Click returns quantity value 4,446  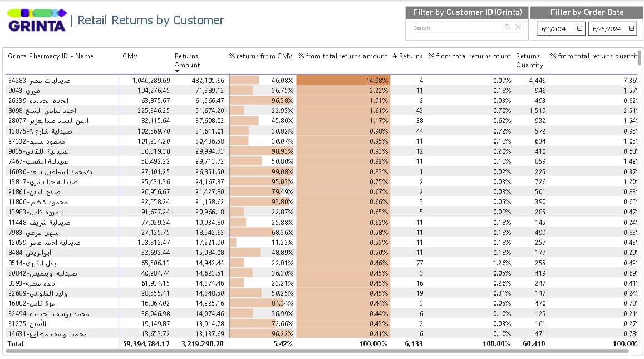pos(538,81)
